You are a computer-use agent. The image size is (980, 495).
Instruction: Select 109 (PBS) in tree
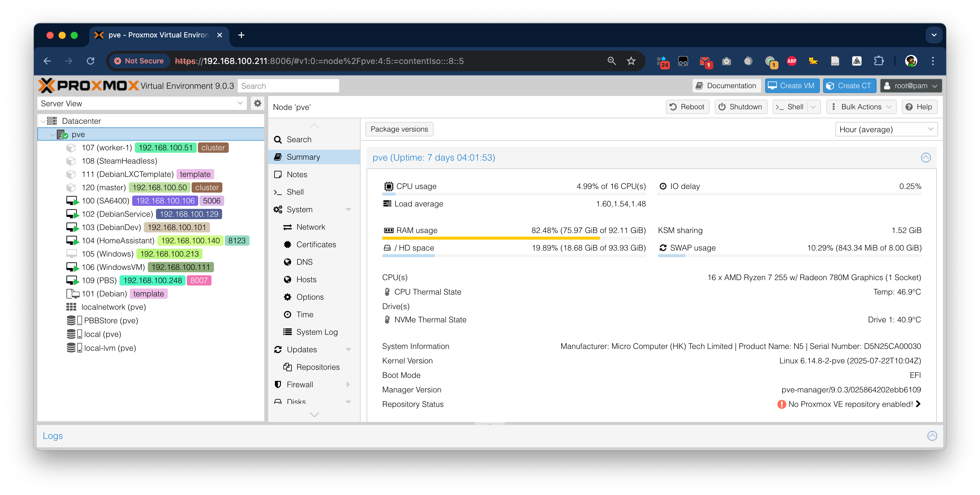(151, 281)
